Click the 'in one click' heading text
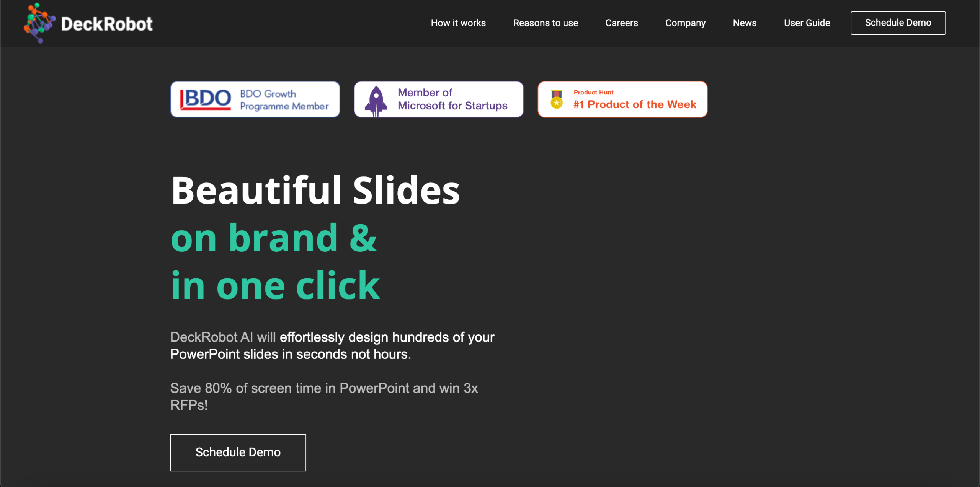Viewport: 980px width, 487px height. click(x=275, y=285)
